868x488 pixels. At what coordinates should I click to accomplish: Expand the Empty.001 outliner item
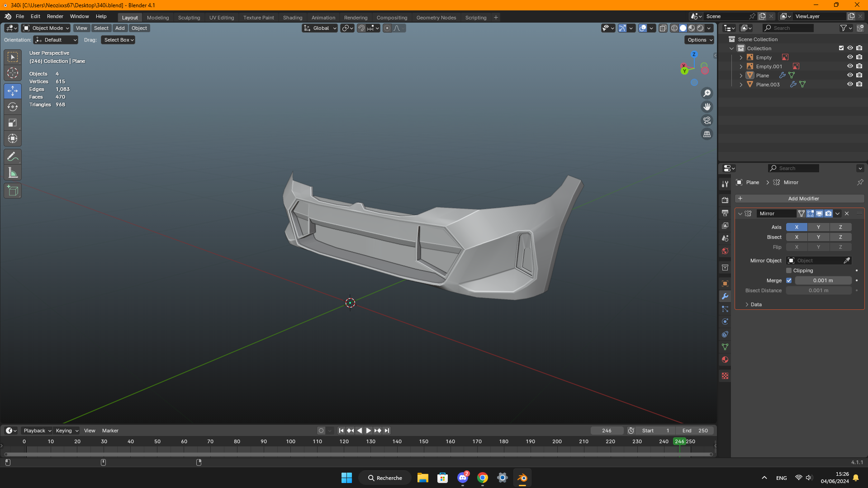click(741, 66)
